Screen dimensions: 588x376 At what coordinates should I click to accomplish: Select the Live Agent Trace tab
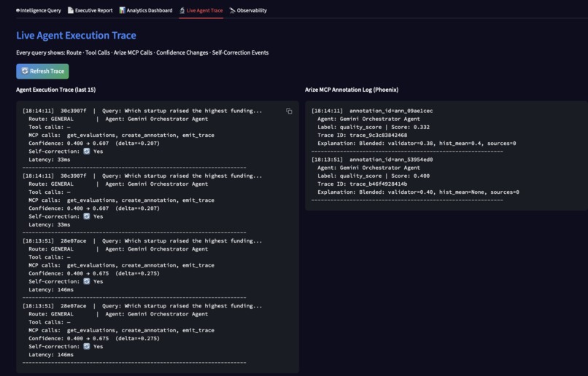201,10
